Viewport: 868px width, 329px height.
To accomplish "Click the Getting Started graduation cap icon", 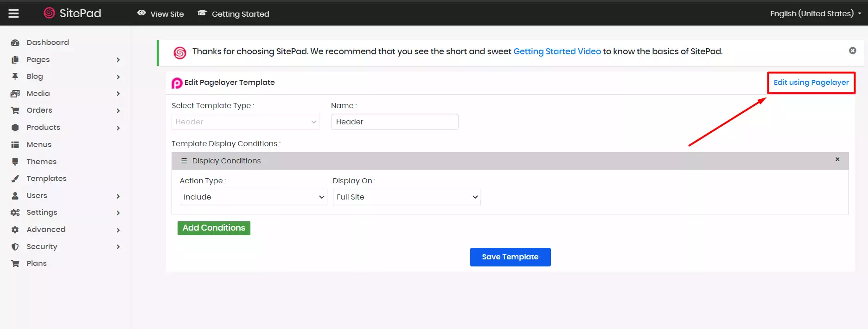I will tap(202, 13).
